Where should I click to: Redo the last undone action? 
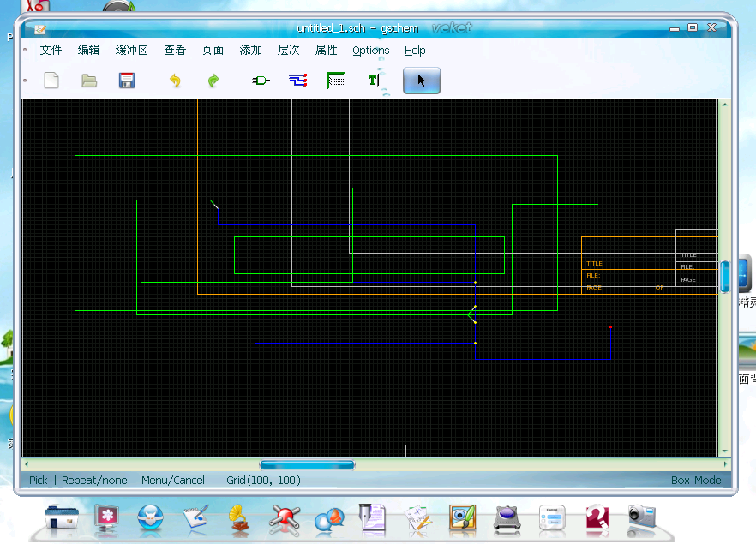coord(213,81)
